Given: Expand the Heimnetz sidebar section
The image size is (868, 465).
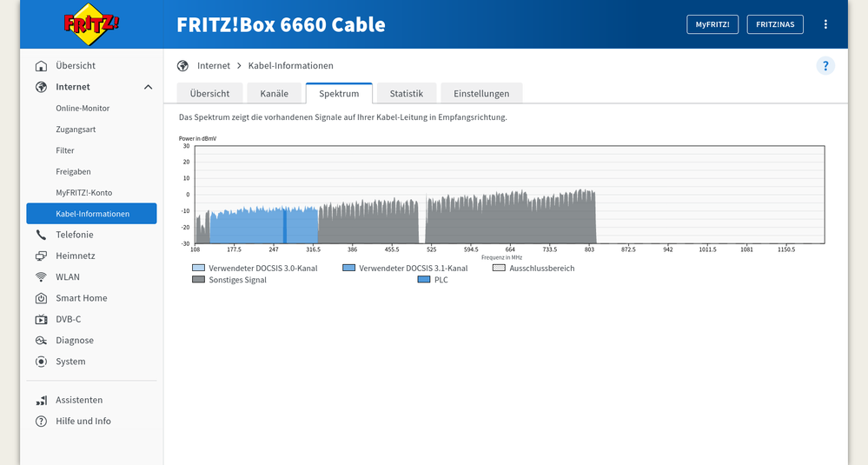Looking at the screenshot, I should pyautogui.click(x=75, y=256).
